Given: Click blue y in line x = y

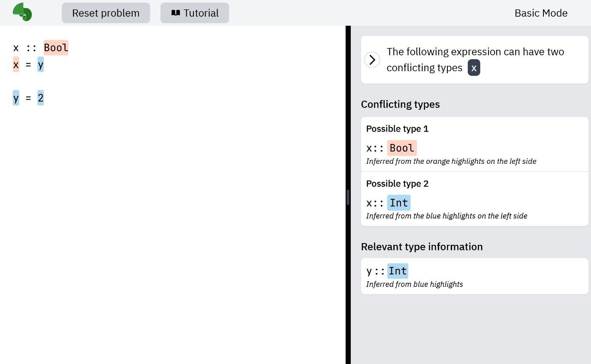Looking at the screenshot, I should point(40,64).
